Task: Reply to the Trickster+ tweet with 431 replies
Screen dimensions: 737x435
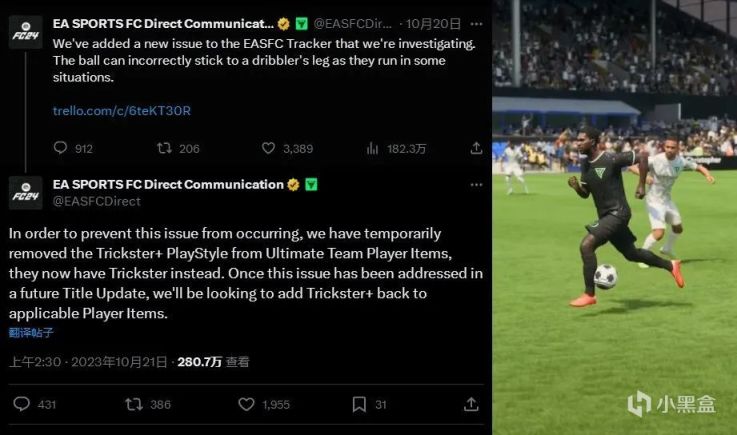Action: pyautogui.click(x=22, y=404)
